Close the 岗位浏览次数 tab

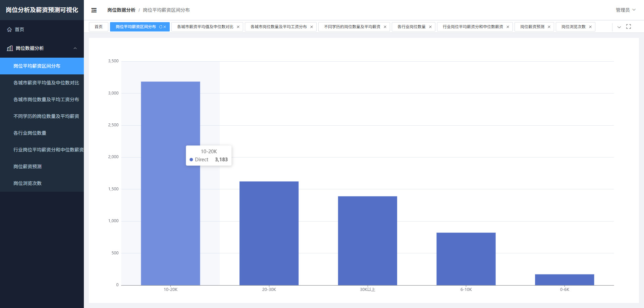coord(590,27)
